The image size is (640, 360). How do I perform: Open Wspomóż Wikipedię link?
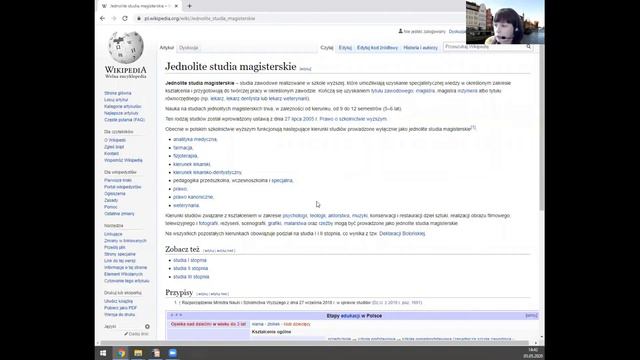(x=123, y=160)
